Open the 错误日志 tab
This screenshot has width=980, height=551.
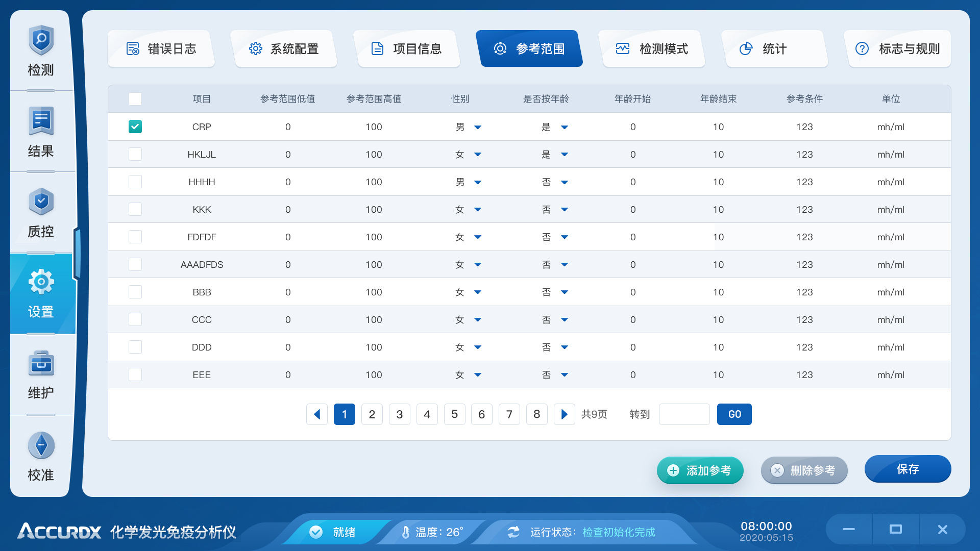tap(161, 48)
